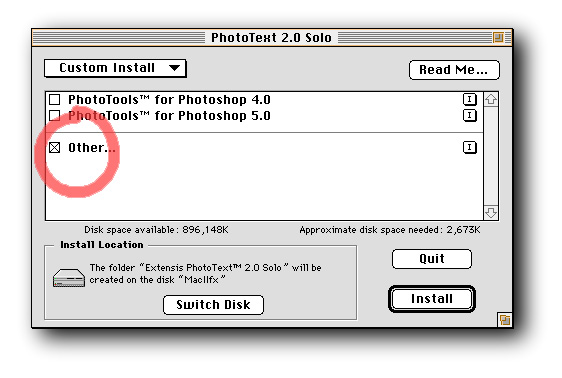This screenshot has width=562, height=378.
Task: Uncheck the Other... checkbox
Action: (54, 147)
